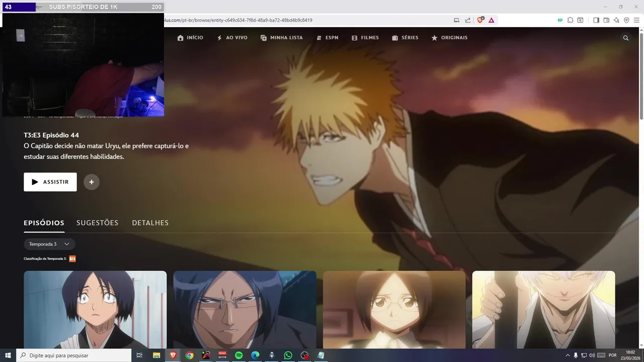Click the install app icon in address bar
The image size is (644, 362).
click(457, 20)
